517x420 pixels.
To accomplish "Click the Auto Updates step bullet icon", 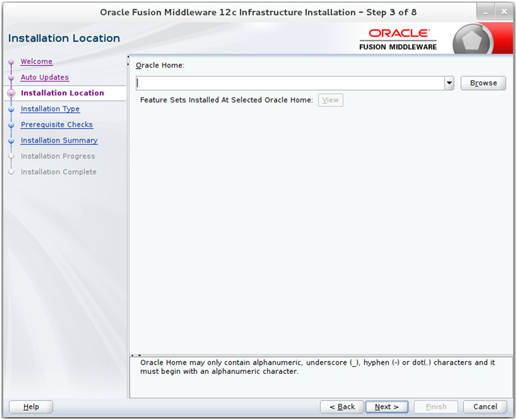I will 11,78.
